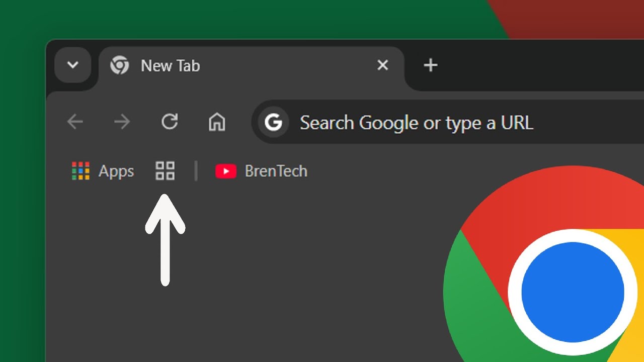Close the New Tab tab
Viewport: 644px width, 362px height.
(x=383, y=65)
